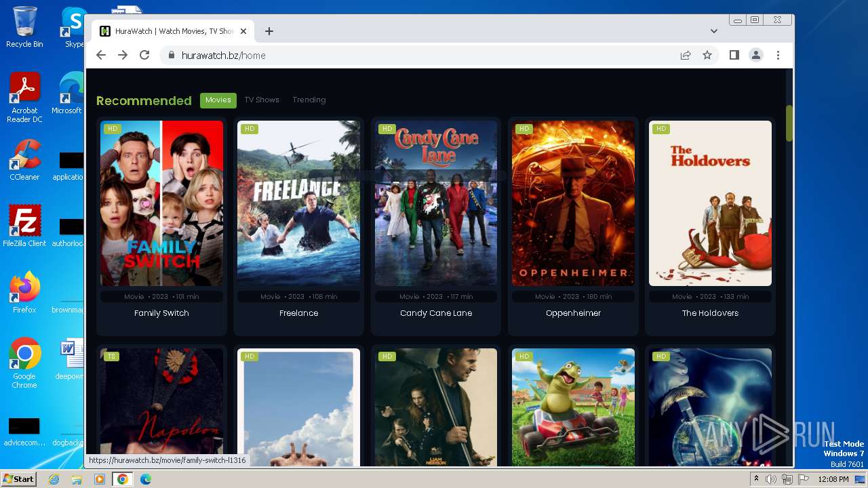
Task: Select the HuraWatch browser tab
Action: click(x=173, y=31)
